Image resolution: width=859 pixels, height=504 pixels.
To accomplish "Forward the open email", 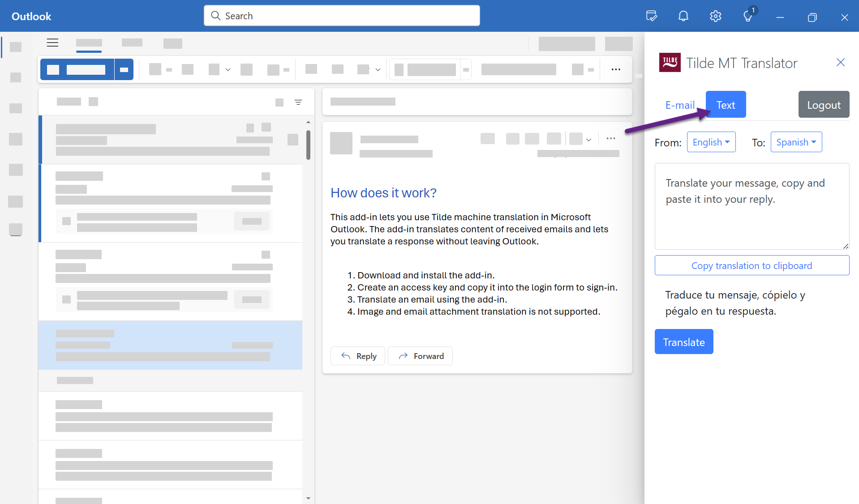I will click(420, 356).
